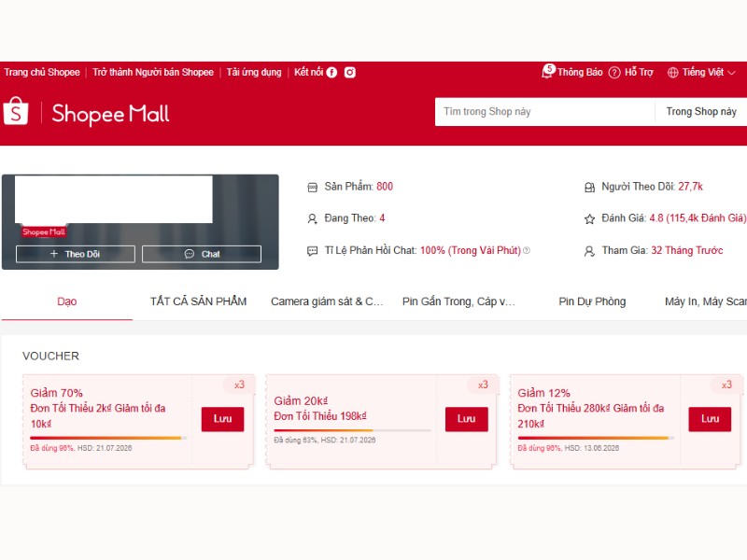
Task: Save the Giảm 12% voucher with Lưu
Action: point(710,419)
